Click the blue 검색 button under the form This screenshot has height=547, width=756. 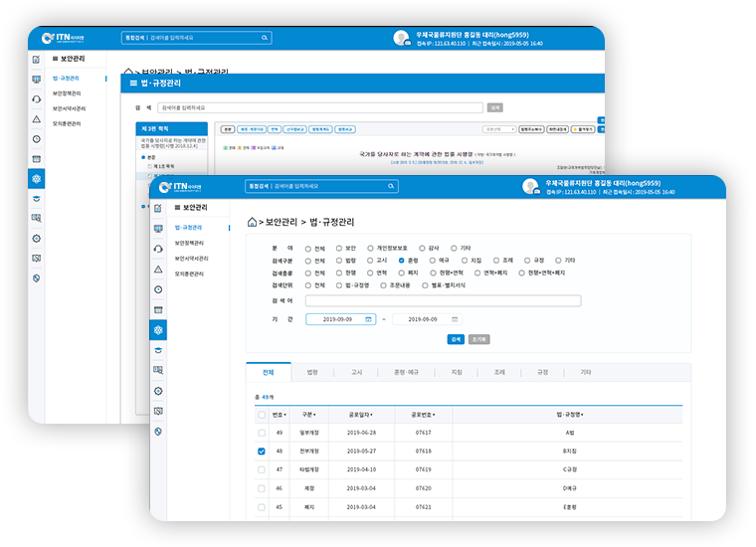click(456, 339)
